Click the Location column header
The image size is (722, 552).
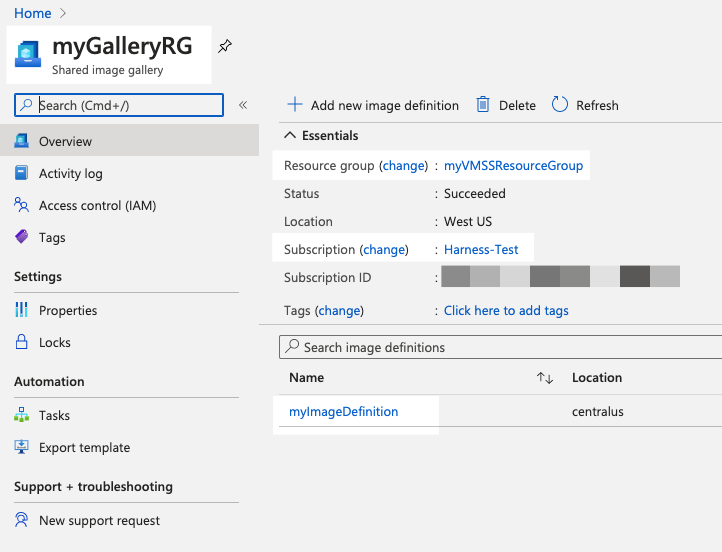(597, 378)
